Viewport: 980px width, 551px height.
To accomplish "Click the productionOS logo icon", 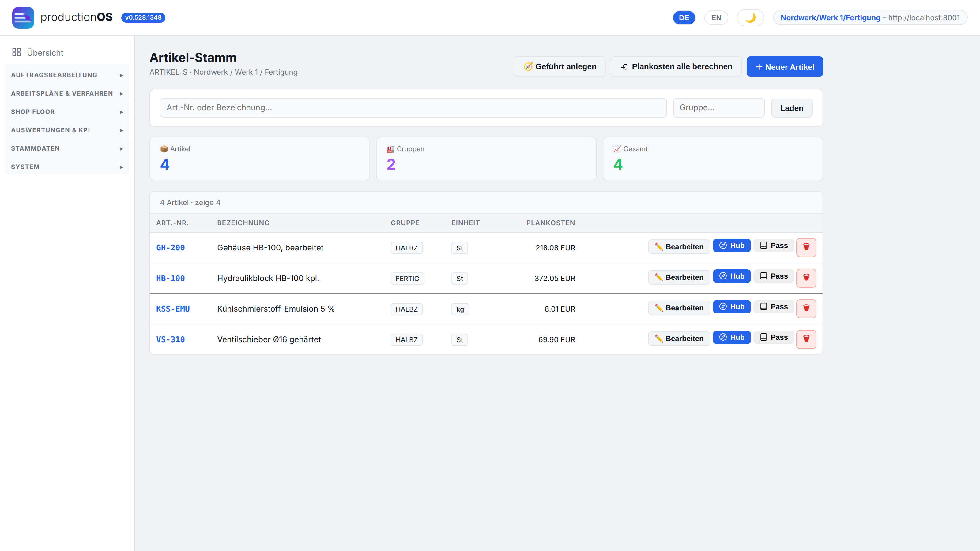I will (23, 17).
